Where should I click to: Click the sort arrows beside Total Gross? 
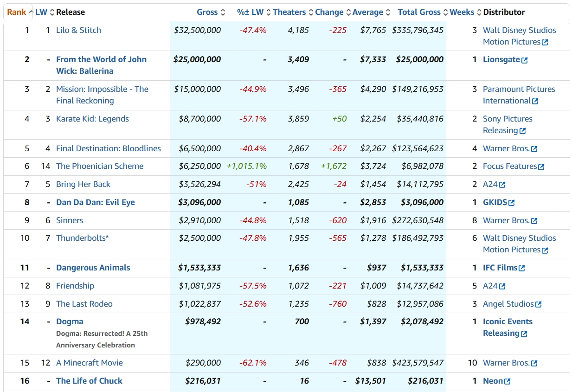click(x=446, y=13)
